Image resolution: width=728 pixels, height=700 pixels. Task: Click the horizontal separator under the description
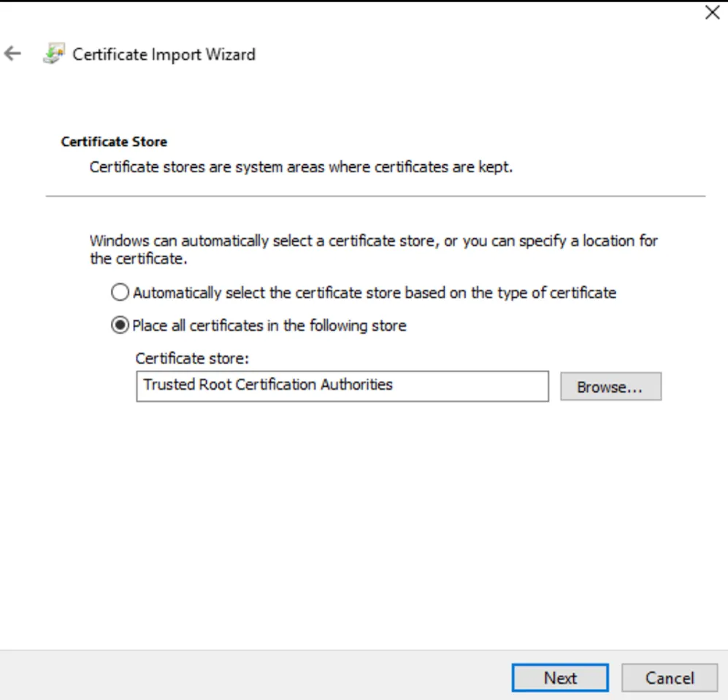[x=375, y=196]
